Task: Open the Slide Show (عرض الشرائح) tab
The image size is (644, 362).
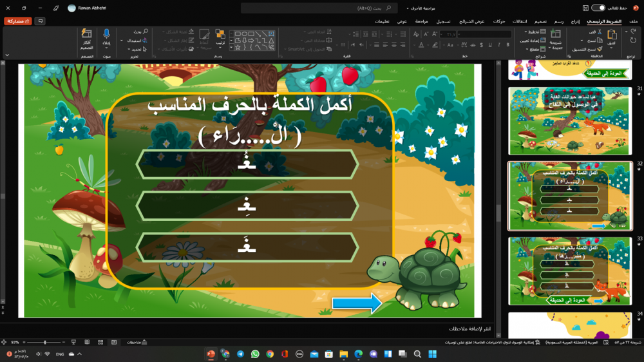Action: (x=471, y=21)
